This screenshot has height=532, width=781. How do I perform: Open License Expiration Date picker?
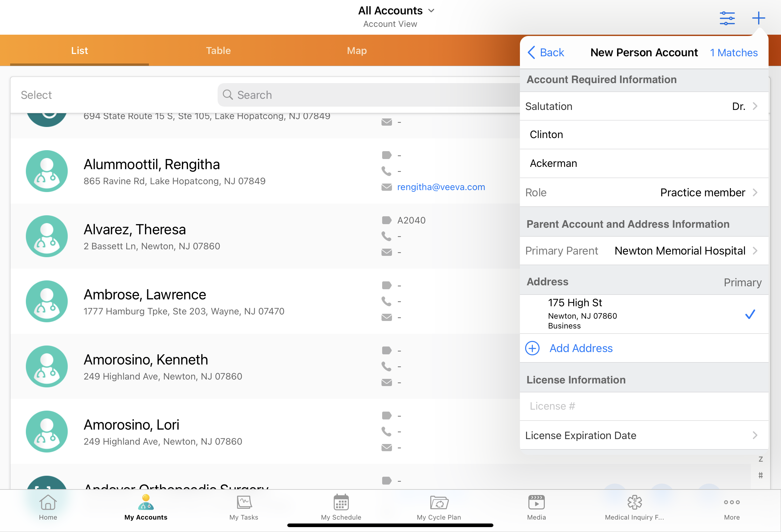[x=644, y=435]
